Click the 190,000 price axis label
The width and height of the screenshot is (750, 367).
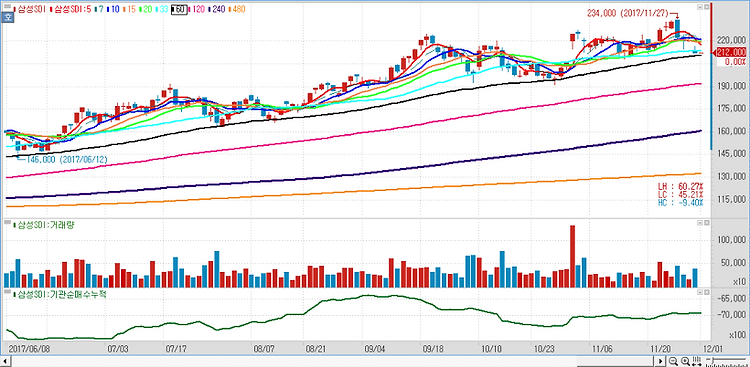[x=730, y=86]
